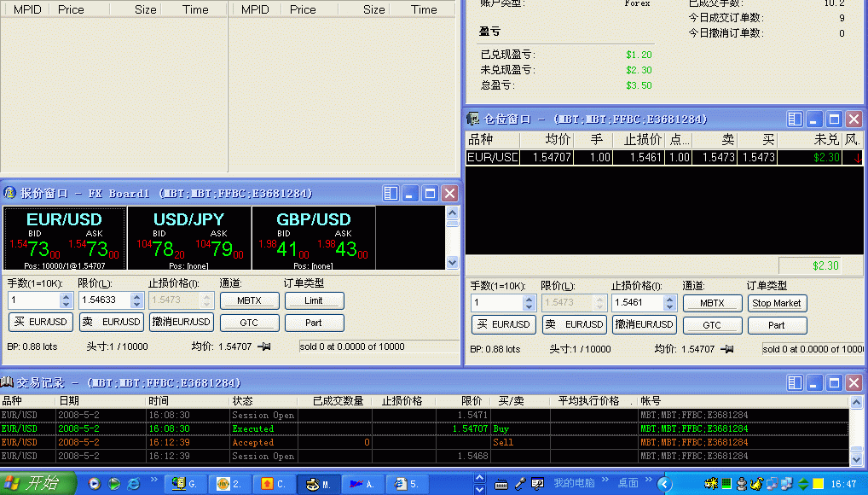This screenshot has height=495, width=868.
Task: Toggle the GTC button in the quote window
Action: (250, 323)
